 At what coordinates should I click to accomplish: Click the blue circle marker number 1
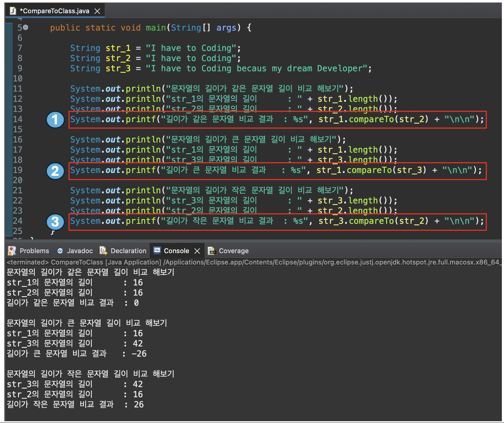pyautogui.click(x=55, y=120)
